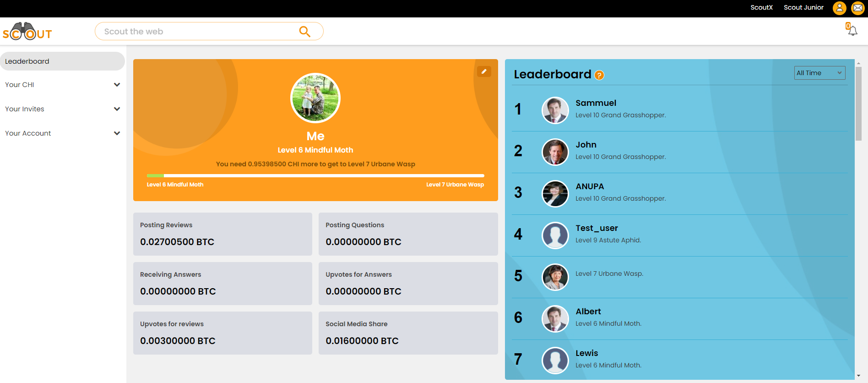Open the mail envelope icon
Viewport: 868px width, 383px height.
857,8
